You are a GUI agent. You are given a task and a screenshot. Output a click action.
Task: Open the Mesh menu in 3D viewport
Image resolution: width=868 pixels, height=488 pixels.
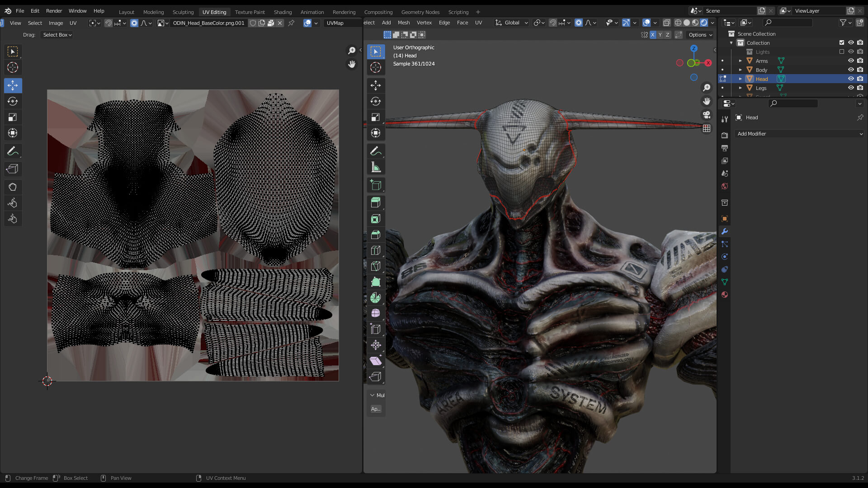[x=404, y=23]
